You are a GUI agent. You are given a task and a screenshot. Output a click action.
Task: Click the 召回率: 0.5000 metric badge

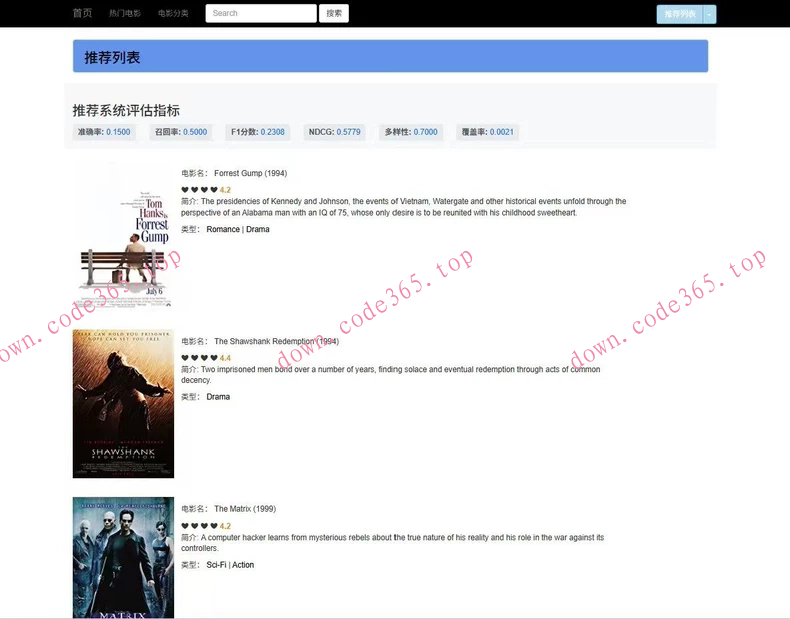pos(181,132)
